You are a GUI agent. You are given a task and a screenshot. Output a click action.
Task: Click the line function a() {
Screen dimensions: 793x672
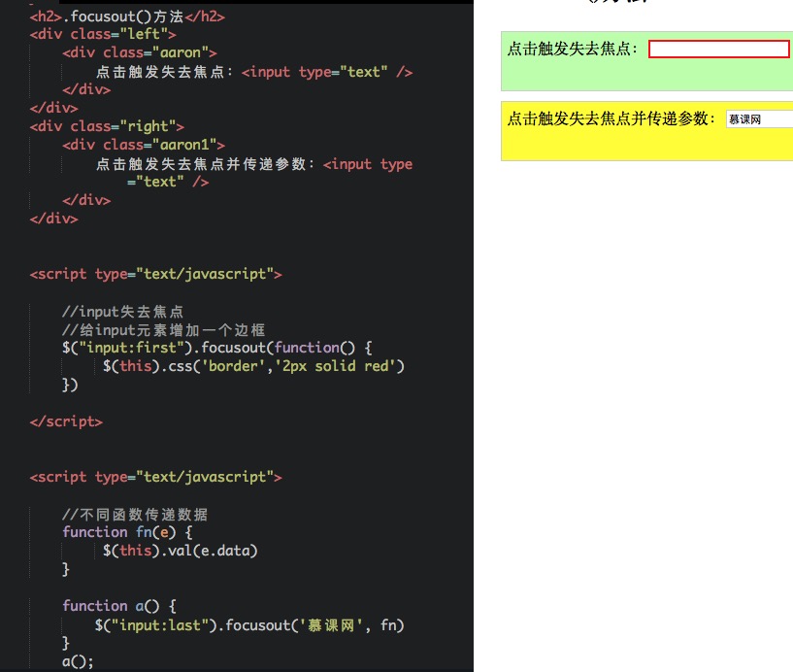click(119, 606)
